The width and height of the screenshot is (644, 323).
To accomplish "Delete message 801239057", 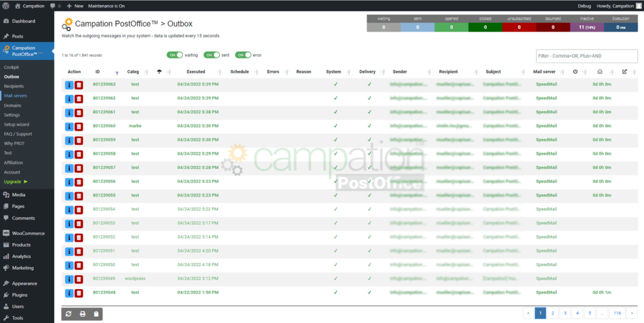I will point(79,168).
